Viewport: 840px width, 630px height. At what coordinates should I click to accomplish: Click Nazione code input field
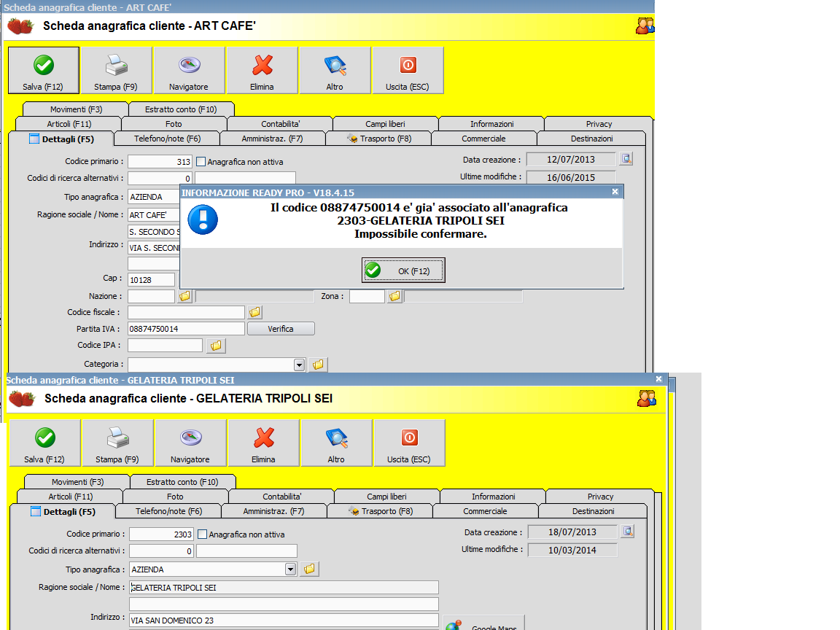click(151, 296)
